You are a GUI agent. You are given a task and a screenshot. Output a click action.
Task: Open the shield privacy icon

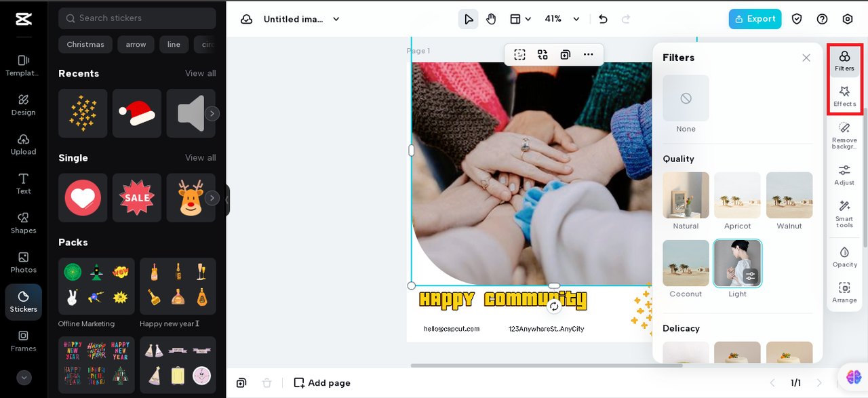797,19
